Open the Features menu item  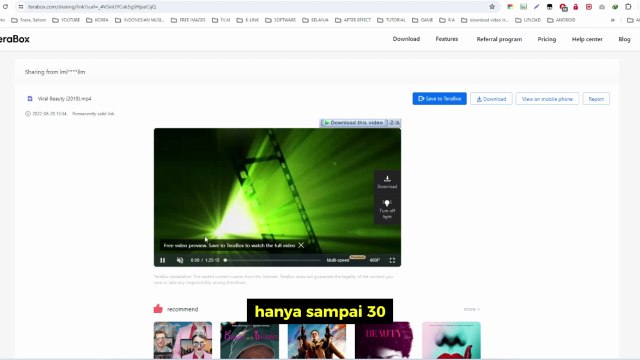point(447,39)
